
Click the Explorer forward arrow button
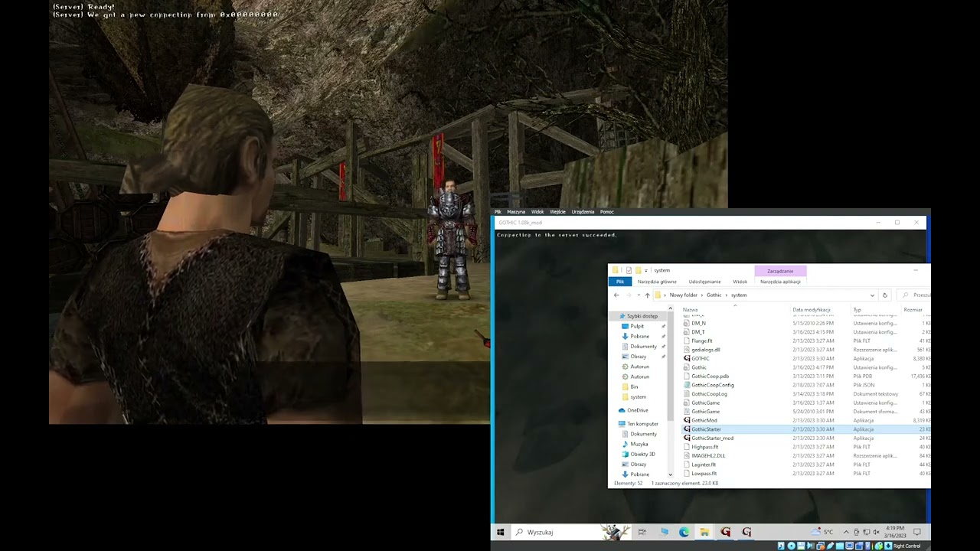tap(629, 295)
